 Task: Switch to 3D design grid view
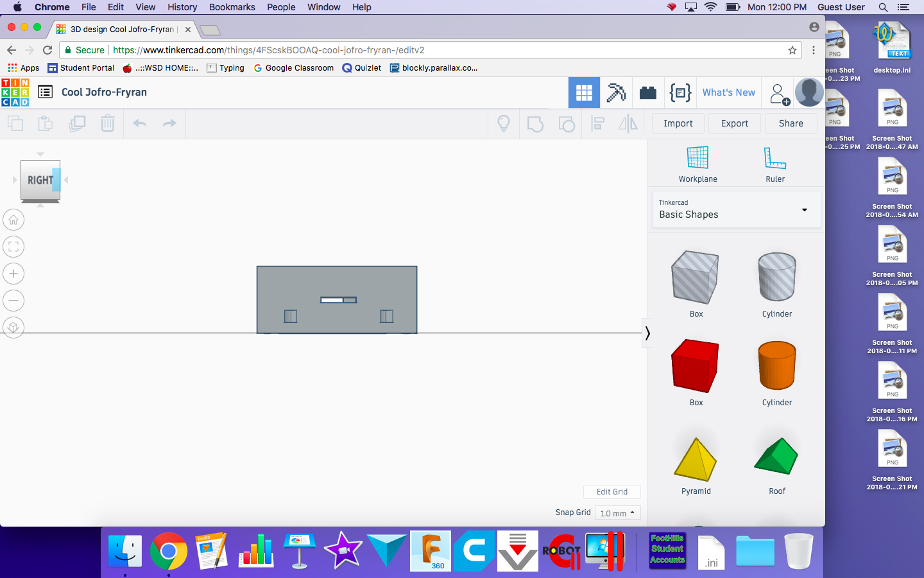(x=584, y=92)
